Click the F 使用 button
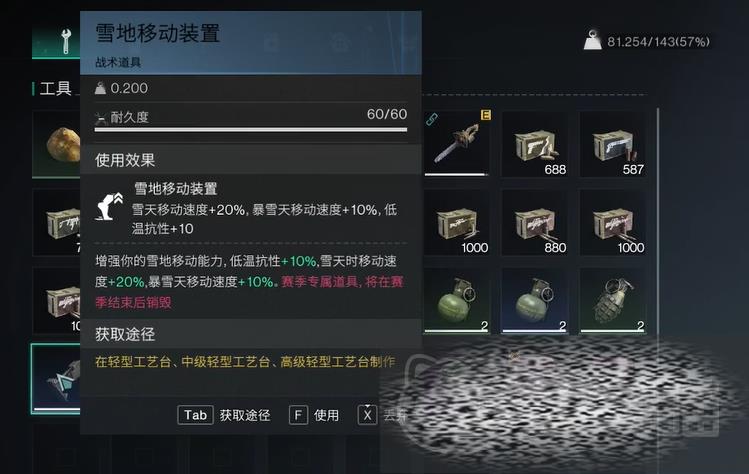 coord(314,415)
